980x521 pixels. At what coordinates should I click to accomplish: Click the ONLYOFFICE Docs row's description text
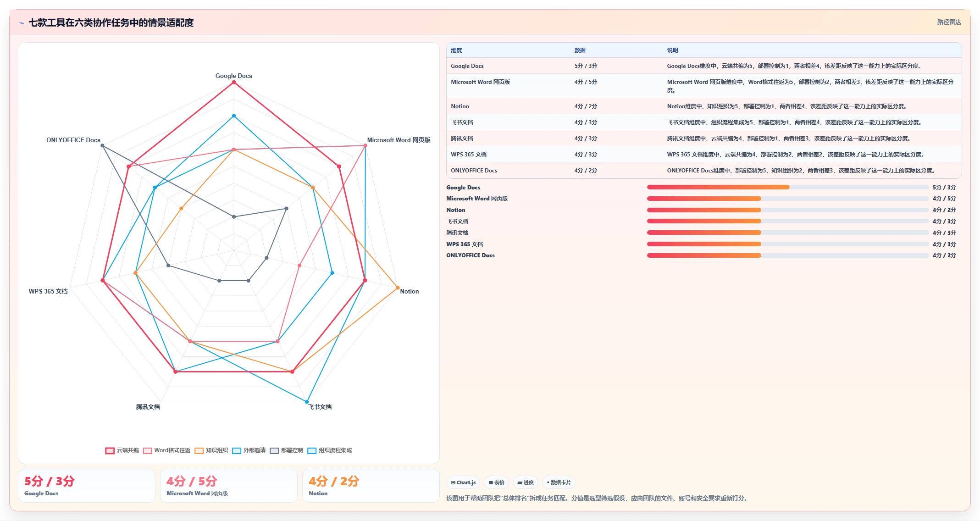[x=802, y=171]
